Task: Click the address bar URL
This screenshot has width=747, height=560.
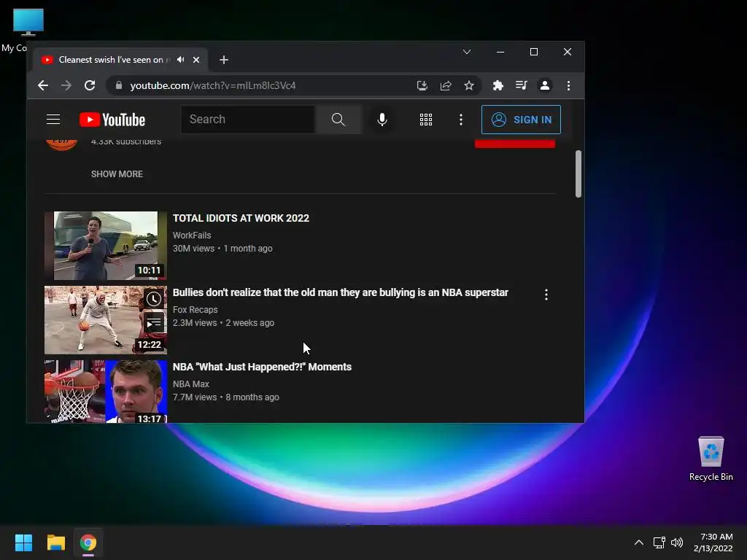Action: (213, 86)
